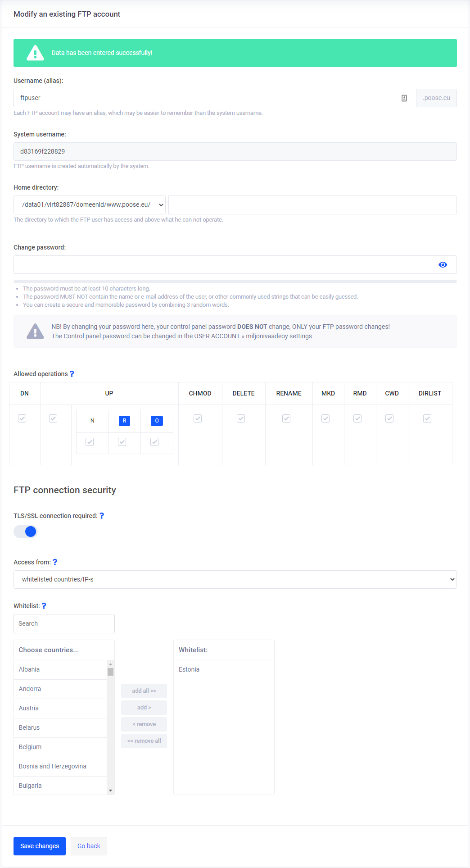Image resolution: width=470 pixels, height=868 pixels.
Task: Click the Allowed operations help question mark
Action: (x=72, y=374)
